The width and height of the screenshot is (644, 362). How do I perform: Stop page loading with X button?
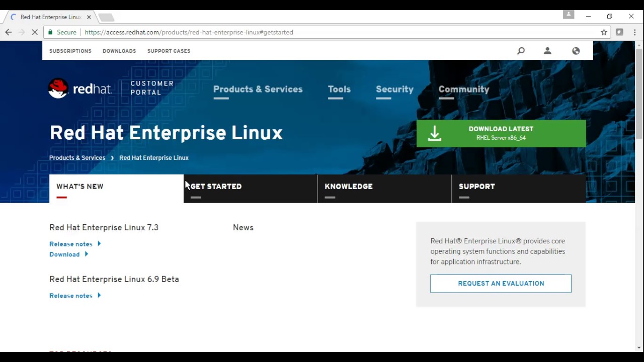(x=35, y=32)
